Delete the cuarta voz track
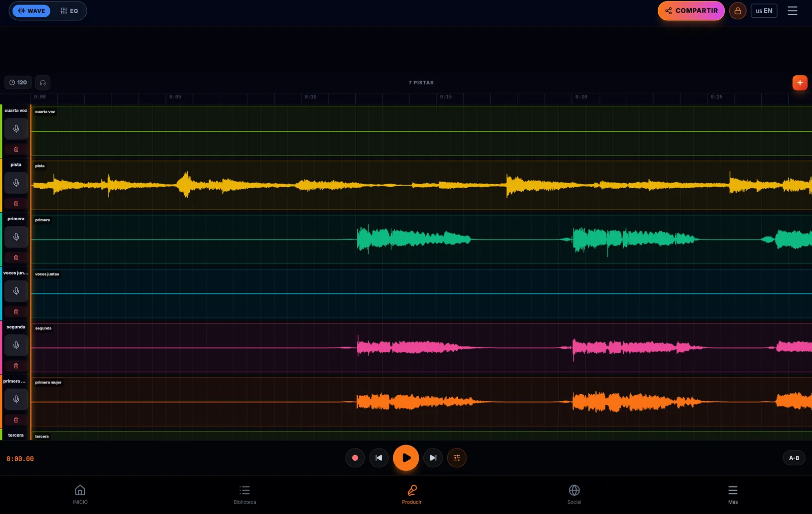812x514 pixels. 16,149
